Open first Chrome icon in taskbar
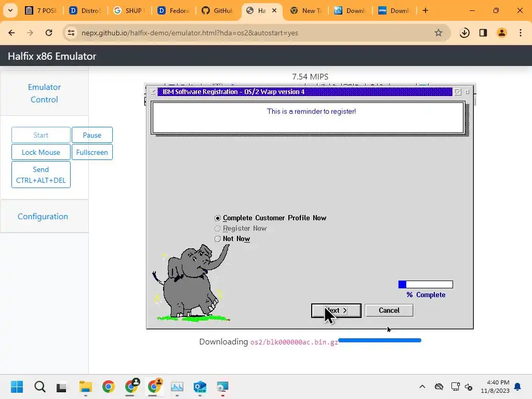This screenshot has height=399, width=532. (x=108, y=387)
